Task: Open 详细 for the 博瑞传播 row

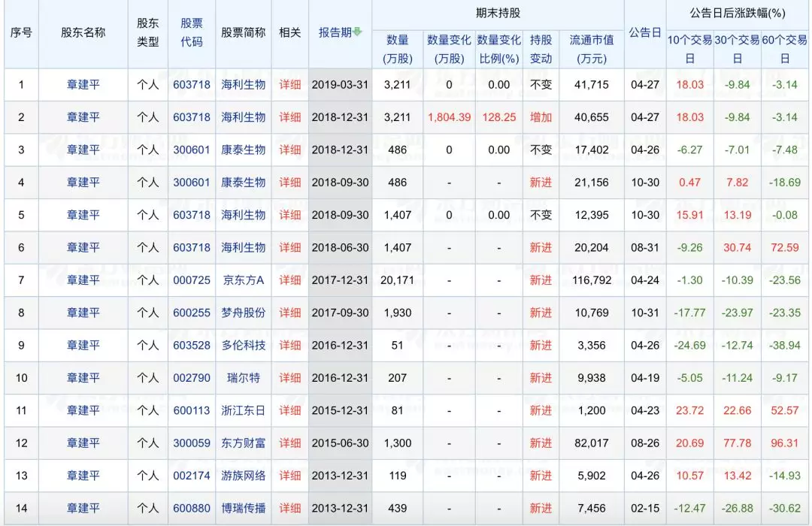Action: pyautogui.click(x=290, y=509)
